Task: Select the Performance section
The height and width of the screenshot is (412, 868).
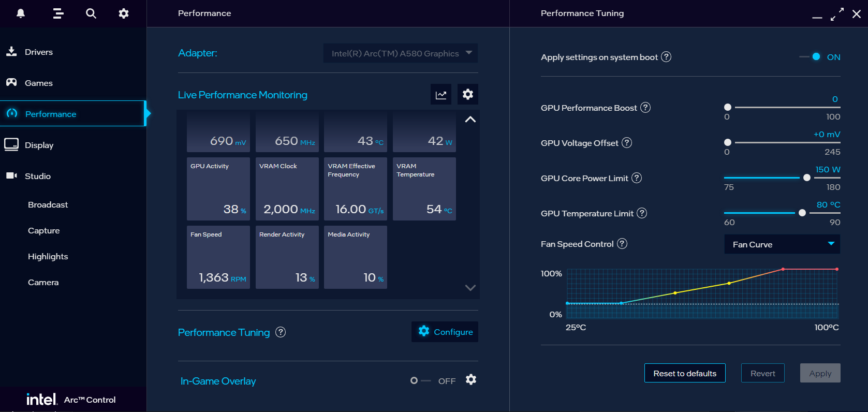Action: [72, 113]
